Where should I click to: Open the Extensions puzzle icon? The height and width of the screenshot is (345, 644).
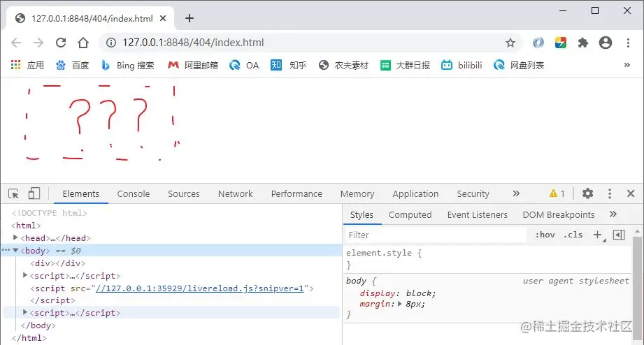[582, 43]
